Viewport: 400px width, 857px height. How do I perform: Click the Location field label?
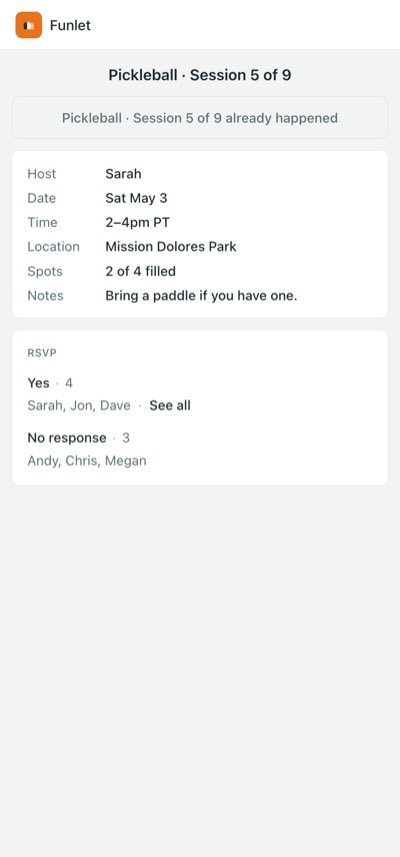[x=54, y=246]
